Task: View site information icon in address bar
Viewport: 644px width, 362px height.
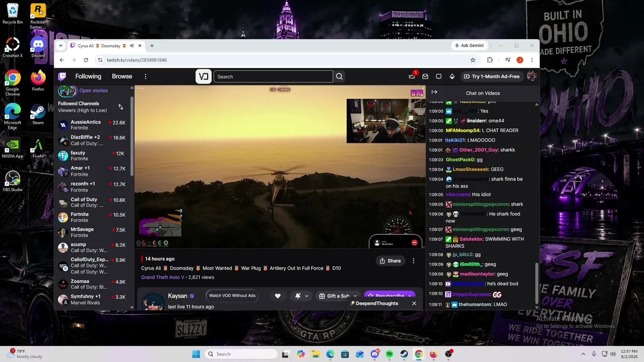Action: coord(100,60)
